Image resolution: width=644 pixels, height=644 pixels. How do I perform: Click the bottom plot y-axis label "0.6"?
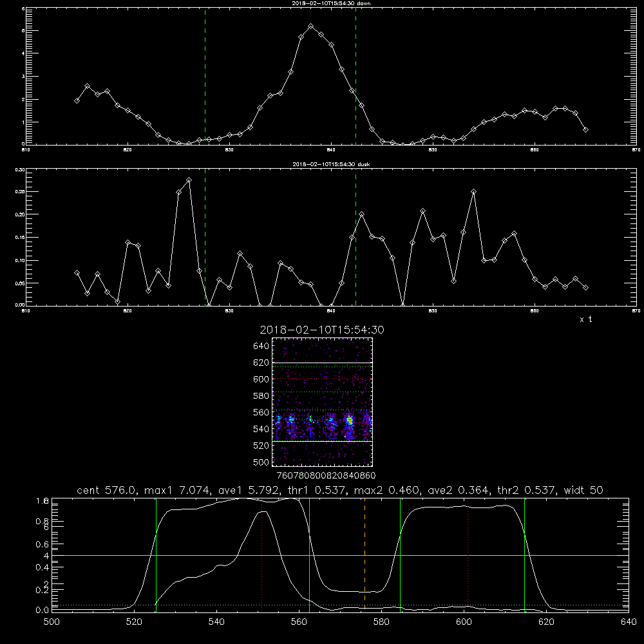(43, 544)
